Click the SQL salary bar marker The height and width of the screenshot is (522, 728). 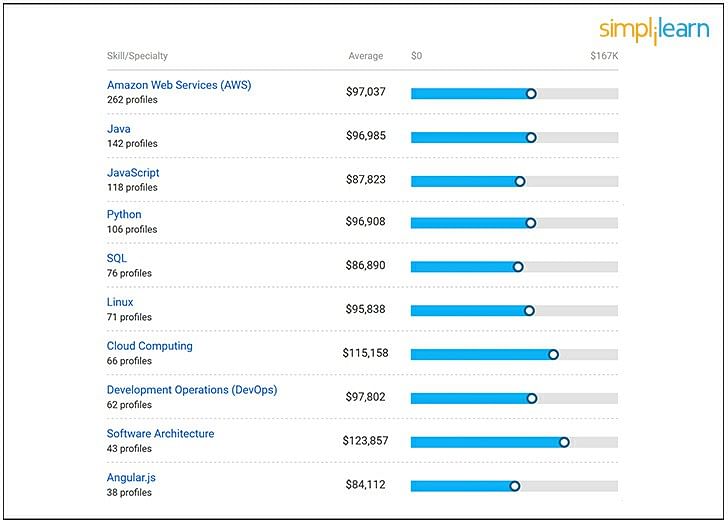518,267
